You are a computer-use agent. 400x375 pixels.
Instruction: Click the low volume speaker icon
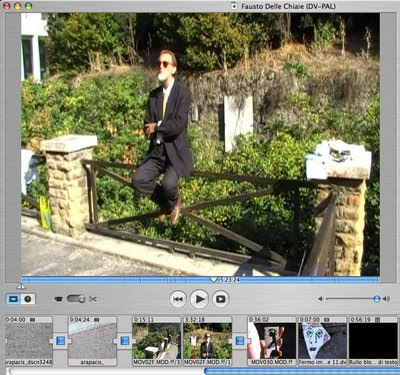320,299
